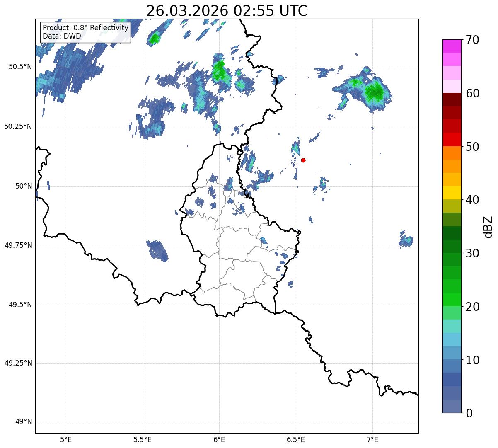Click the red station marker dot
Image resolution: width=498 pixels, height=448 pixels.
click(303, 160)
